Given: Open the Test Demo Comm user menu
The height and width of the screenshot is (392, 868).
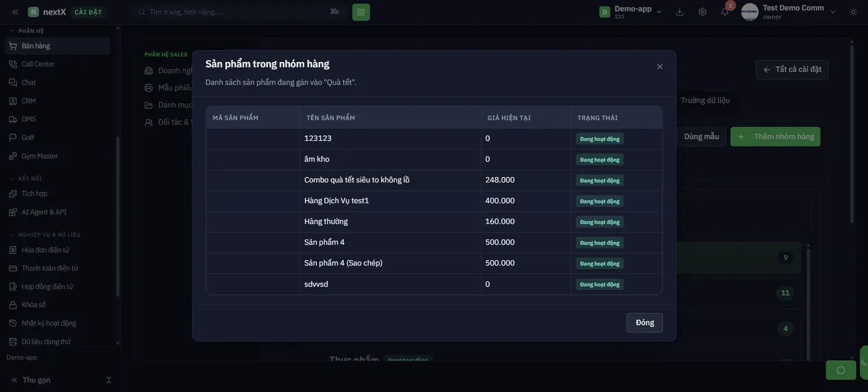Looking at the screenshot, I should tap(789, 12).
